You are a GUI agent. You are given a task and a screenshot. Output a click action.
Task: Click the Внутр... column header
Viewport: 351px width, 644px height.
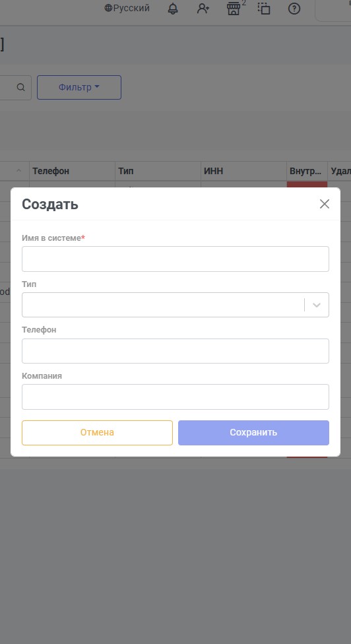307,171
